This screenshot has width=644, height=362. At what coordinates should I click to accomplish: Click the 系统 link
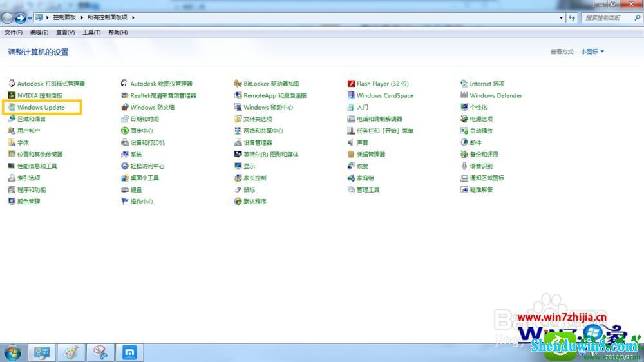(137, 155)
